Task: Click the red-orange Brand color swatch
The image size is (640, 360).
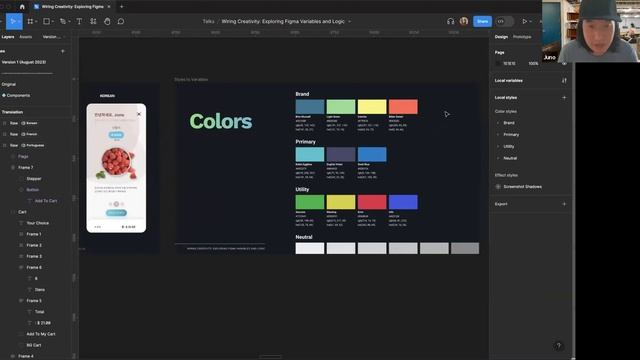Action: pyautogui.click(x=403, y=107)
